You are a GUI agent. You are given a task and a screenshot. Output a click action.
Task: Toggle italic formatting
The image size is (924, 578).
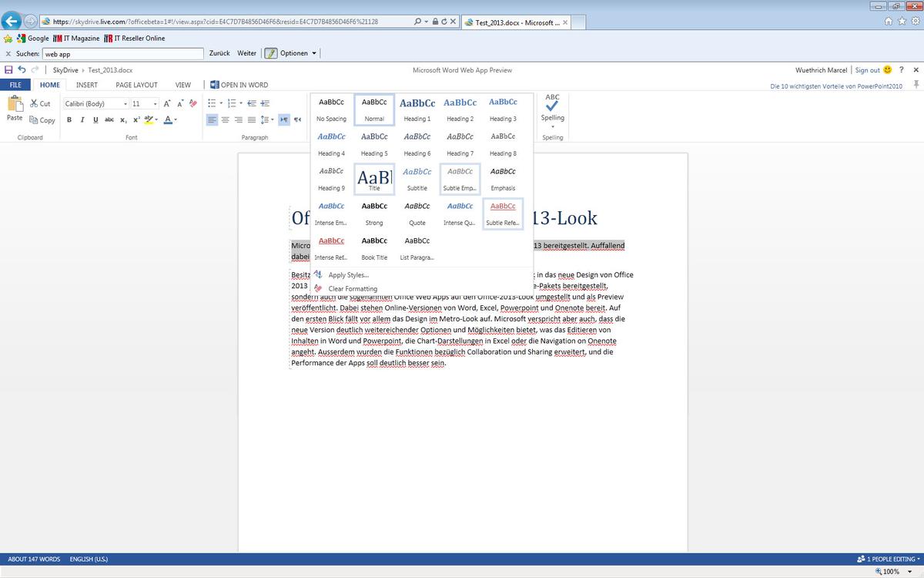click(x=82, y=119)
